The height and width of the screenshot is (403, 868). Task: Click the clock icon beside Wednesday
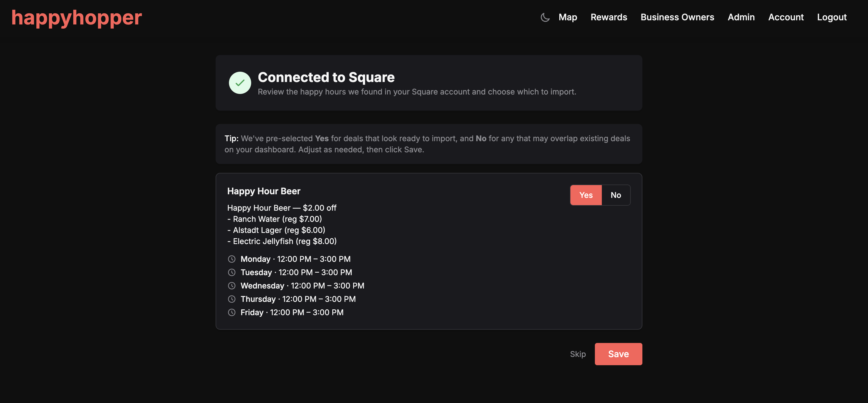[231, 286]
